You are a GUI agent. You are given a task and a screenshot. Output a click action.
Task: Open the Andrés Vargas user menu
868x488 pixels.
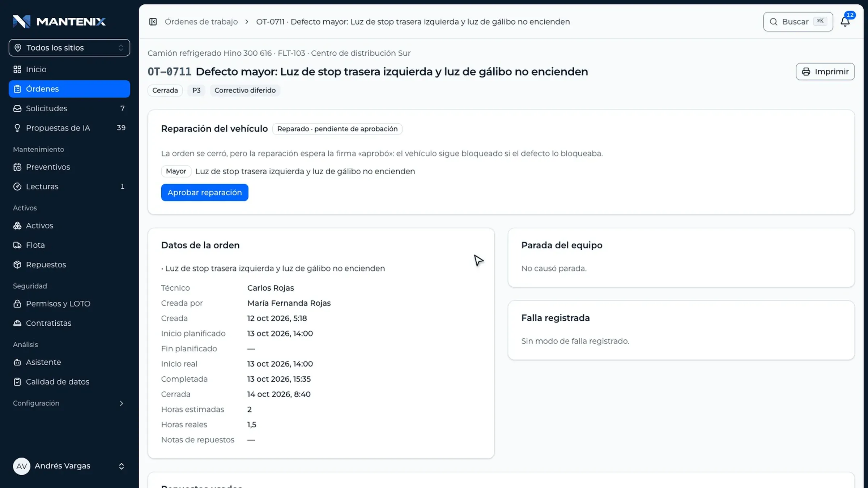point(69,466)
